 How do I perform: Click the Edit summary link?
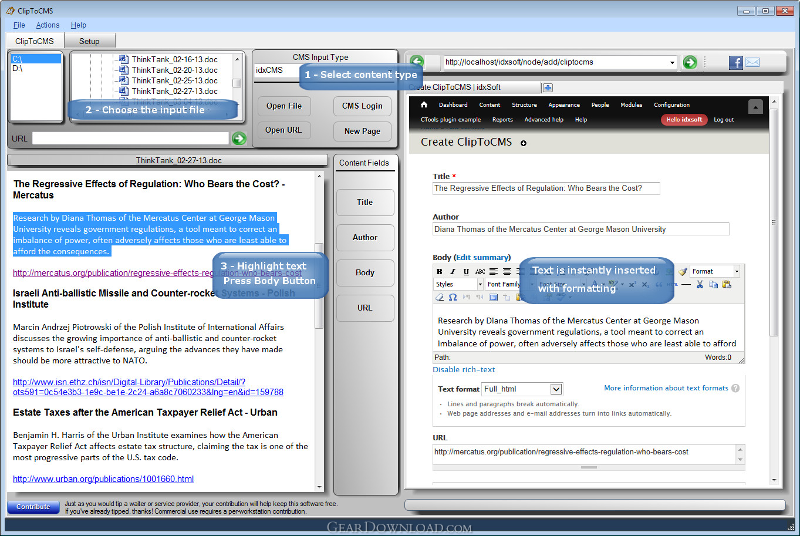click(x=482, y=257)
